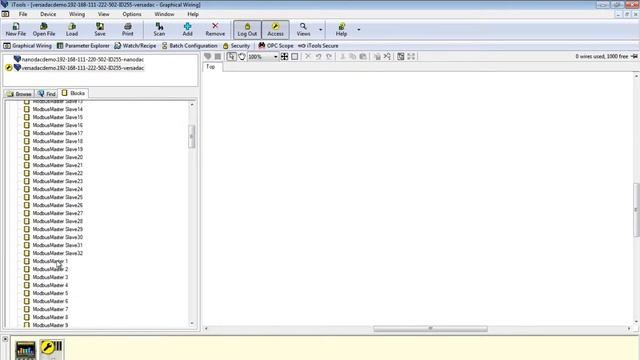Select the ModbusMaster Slave32 block
Viewport: 640px width, 360px height.
tap(53, 253)
